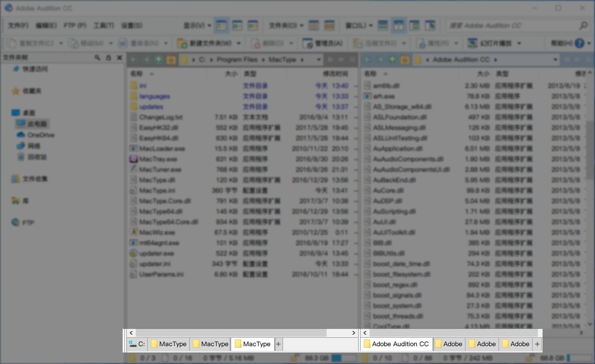The height and width of the screenshot is (364, 595).
Task: Sort left pane by 修改时间 column
Action: [336, 73]
